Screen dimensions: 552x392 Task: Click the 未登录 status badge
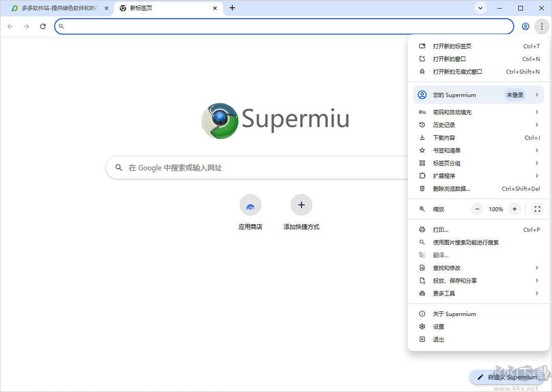click(515, 95)
